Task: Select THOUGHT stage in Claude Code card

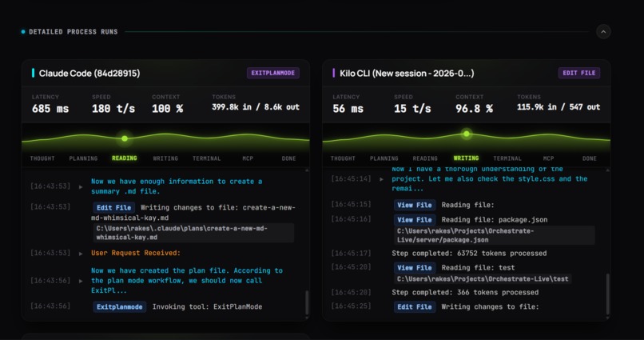Action: tap(42, 158)
